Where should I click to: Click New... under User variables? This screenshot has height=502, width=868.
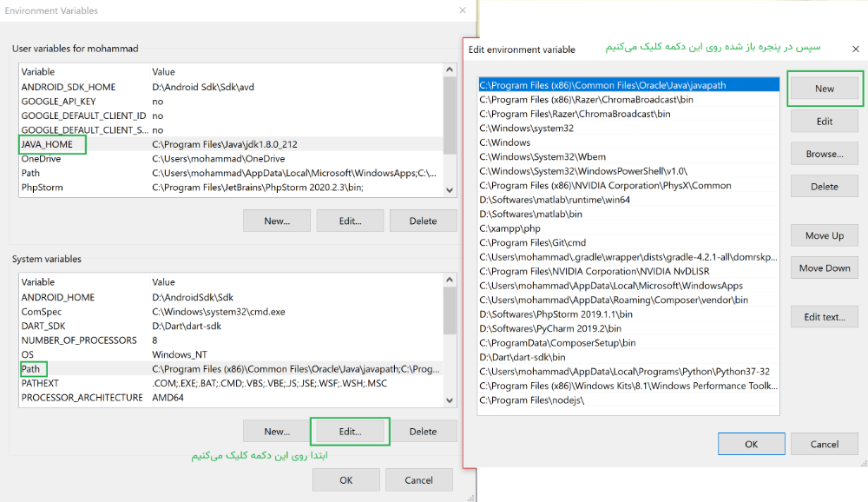(x=277, y=221)
